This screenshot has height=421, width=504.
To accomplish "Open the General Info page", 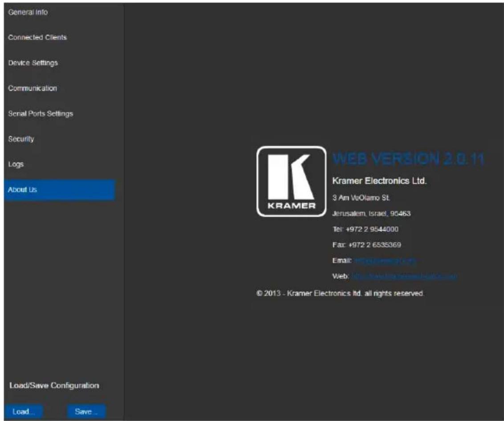I will click(28, 12).
